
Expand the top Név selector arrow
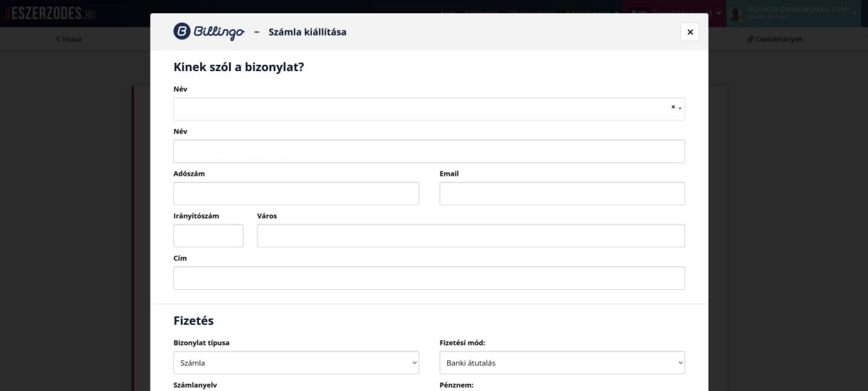click(680, 109)
